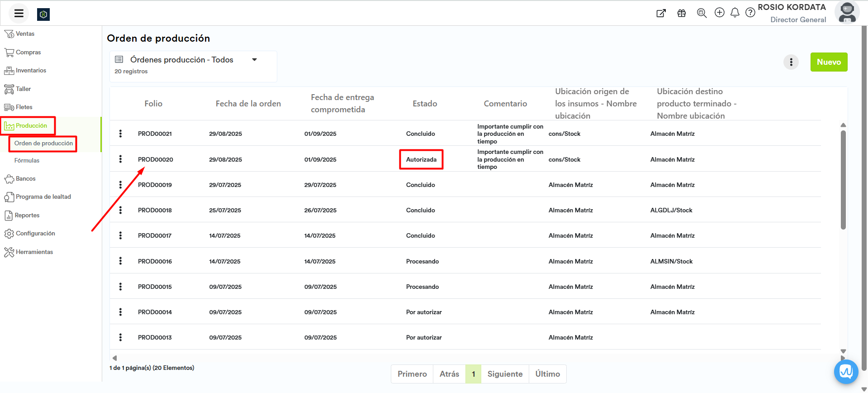The width and height of the screenshot is (868, 393).
Task: Sort by the Folio column header
Action: [153, 104]
